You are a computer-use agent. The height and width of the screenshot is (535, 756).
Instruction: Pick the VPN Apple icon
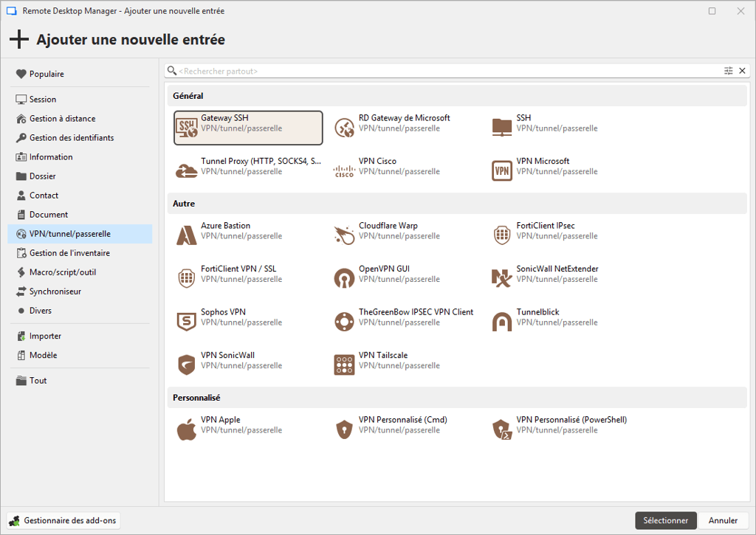pyautogui.click(x=186, y=429)
